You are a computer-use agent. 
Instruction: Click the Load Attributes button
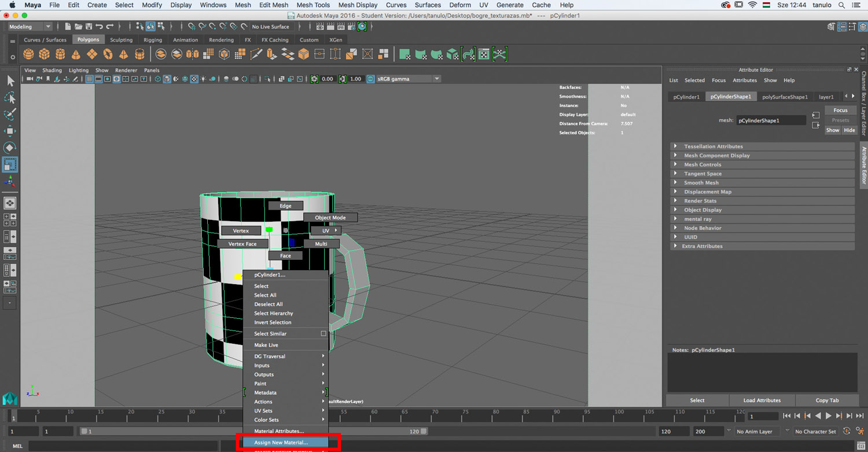[x=762, y=400]
